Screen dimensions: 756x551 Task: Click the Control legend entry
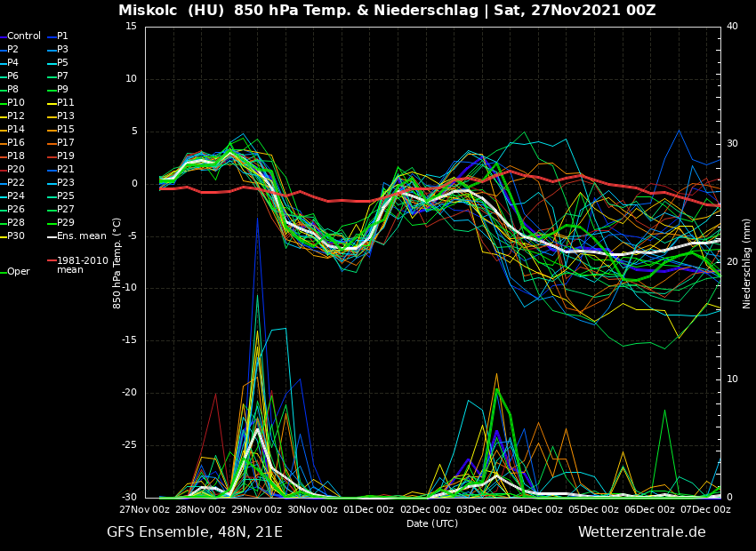click(24, 36)
